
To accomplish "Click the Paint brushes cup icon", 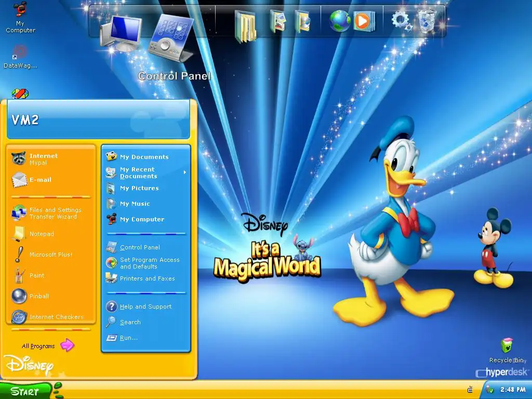I will [x=19, y=275].
